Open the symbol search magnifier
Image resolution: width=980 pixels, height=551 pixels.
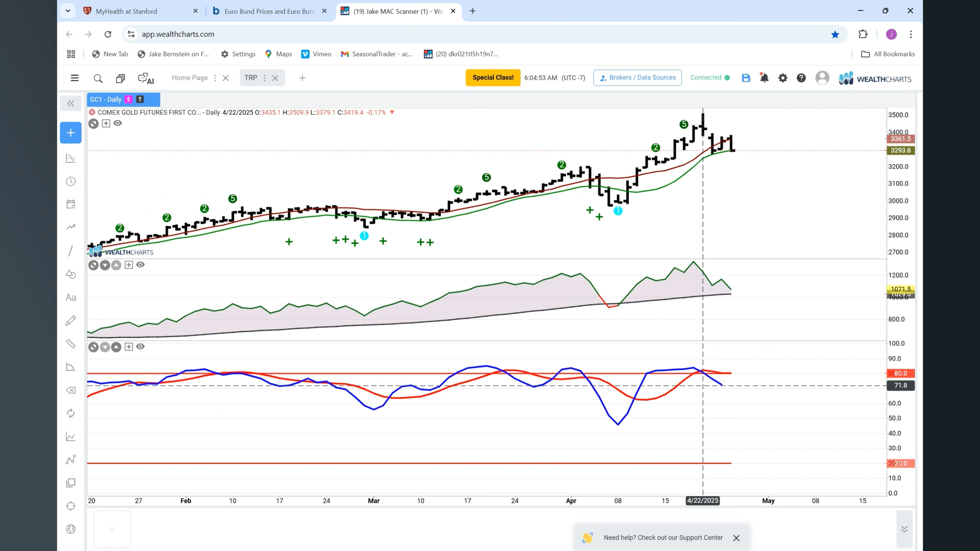[x=98, y=78]
